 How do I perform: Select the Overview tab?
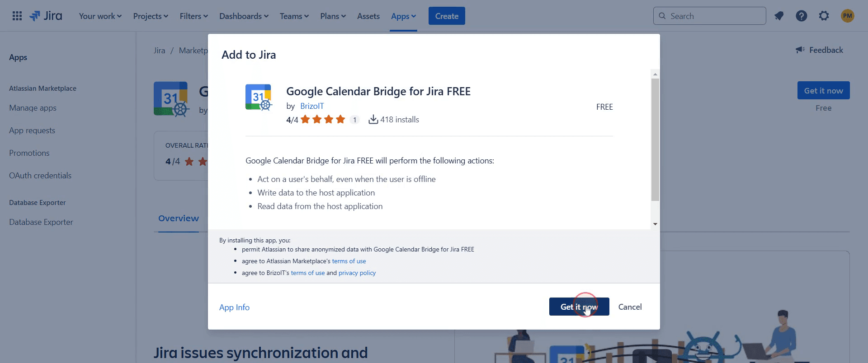coord(179,219)
